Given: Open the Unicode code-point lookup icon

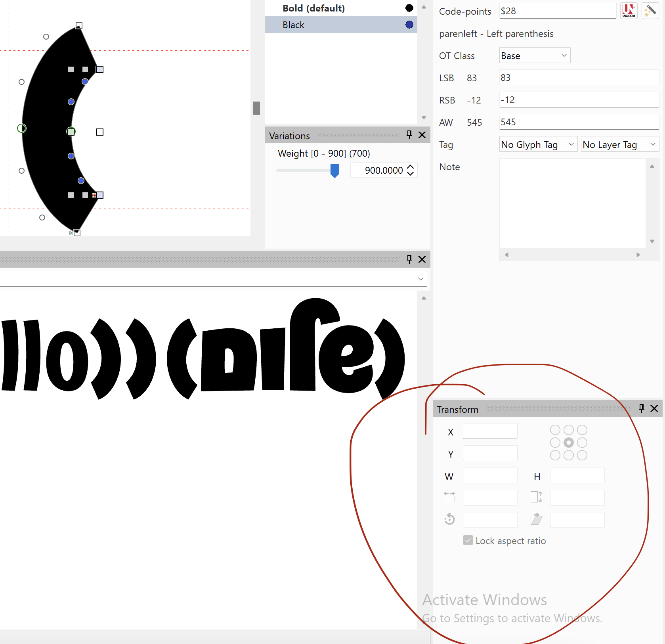Looking at the screenshot, I should [629, 11].
